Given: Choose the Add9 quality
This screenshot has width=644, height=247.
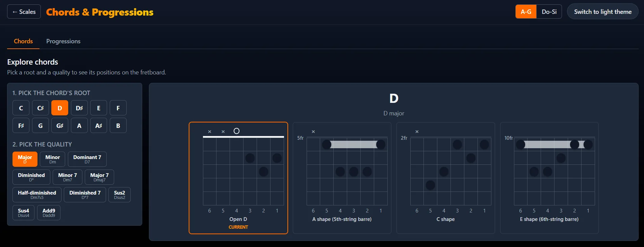Looking at the screenshot, I should (x=49, y=212).
